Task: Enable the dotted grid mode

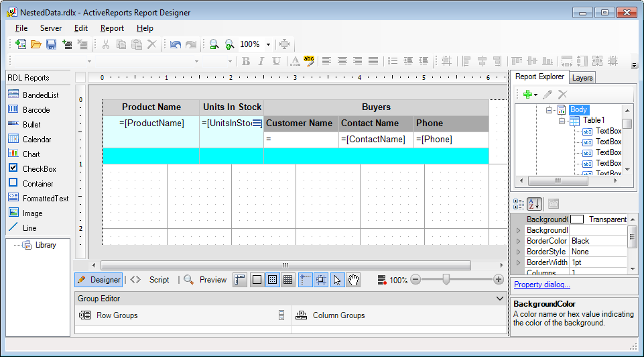Action: (272, 280)
